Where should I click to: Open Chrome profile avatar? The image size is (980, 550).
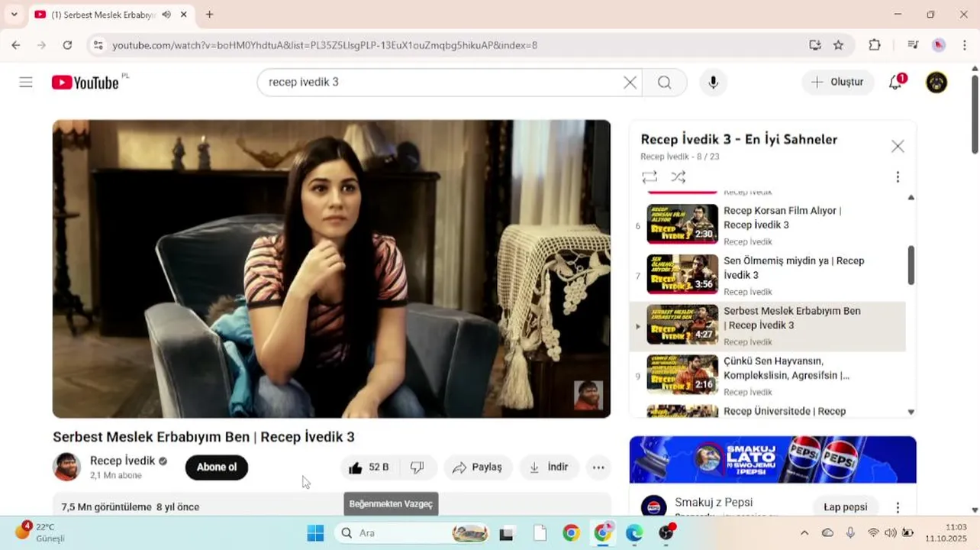tap(939, 45)
